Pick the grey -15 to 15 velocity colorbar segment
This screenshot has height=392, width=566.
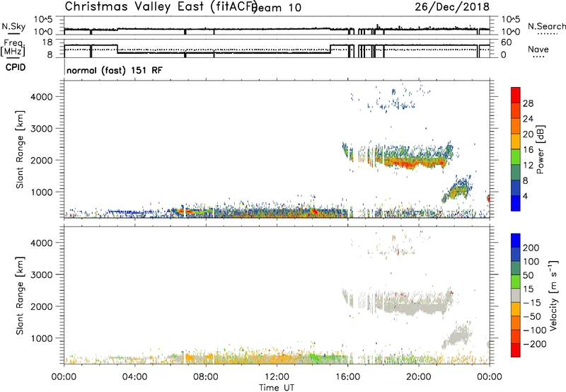(x=516, y=295)
